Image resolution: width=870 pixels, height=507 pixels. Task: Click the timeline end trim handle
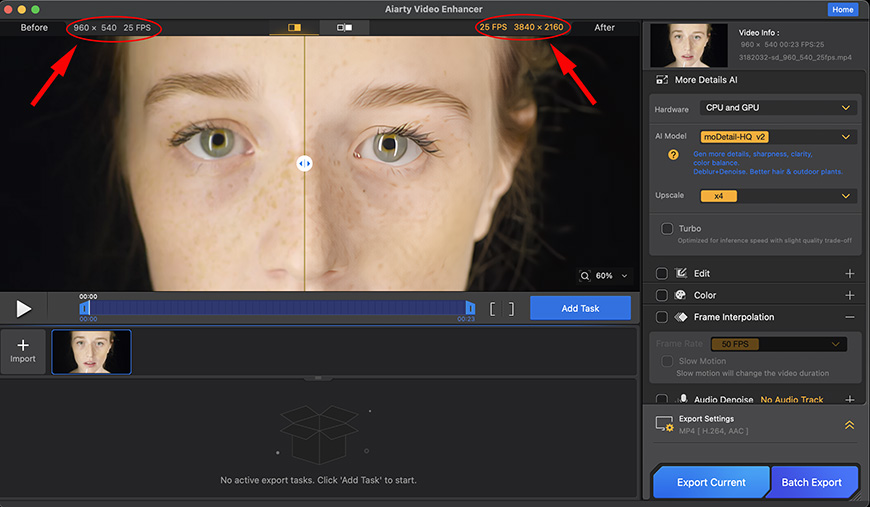(x=470, y=308)
